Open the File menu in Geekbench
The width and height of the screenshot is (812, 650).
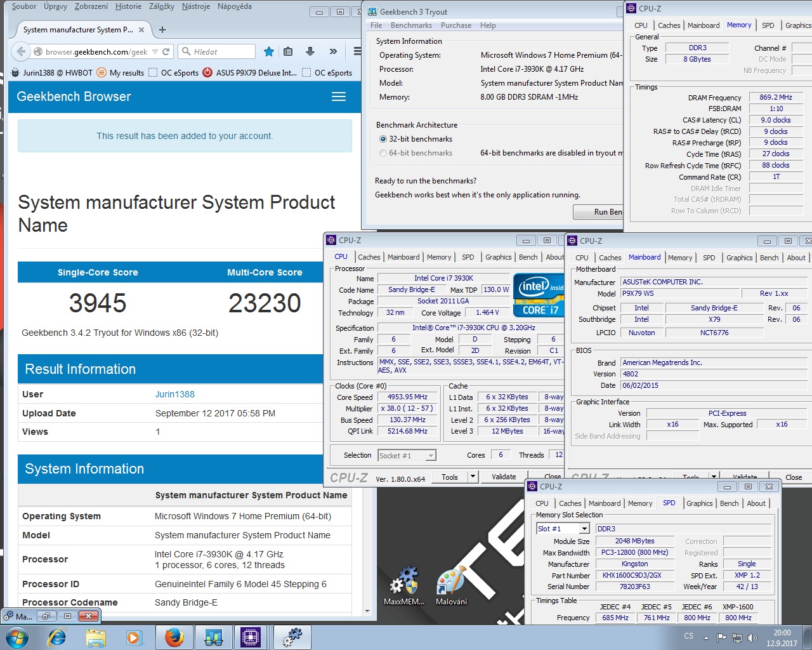(x=376, y=25)
